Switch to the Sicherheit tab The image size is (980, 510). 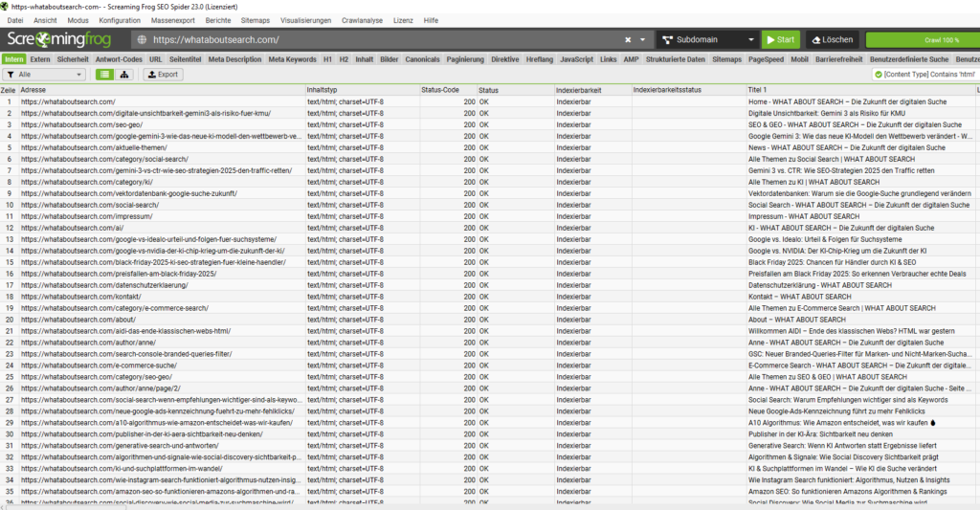pos(73,59)
